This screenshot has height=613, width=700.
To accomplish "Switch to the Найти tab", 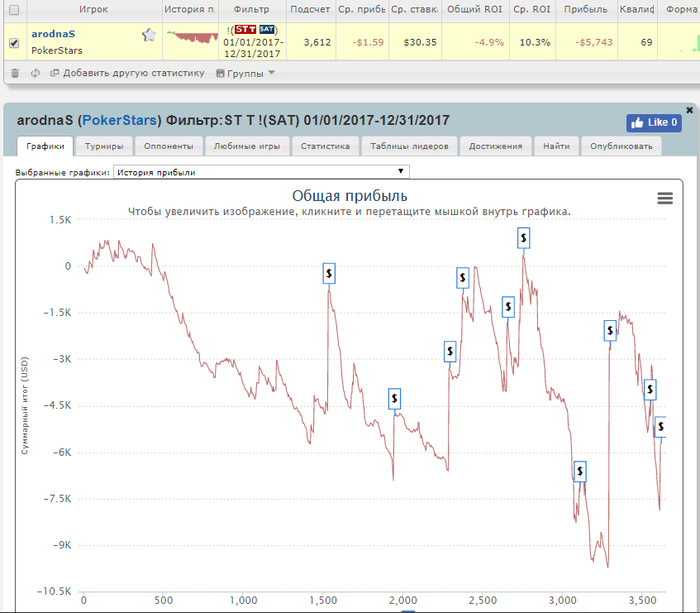I will click(x=556, y=146).
